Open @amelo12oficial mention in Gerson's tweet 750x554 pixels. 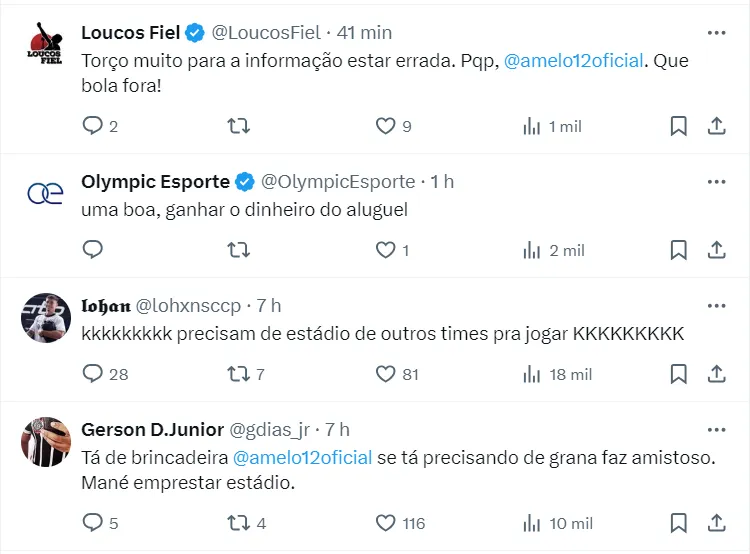[302, 457]
